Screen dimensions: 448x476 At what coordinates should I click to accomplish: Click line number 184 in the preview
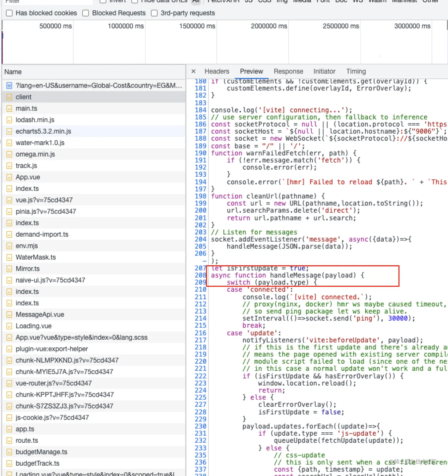[x=201, y=110]
